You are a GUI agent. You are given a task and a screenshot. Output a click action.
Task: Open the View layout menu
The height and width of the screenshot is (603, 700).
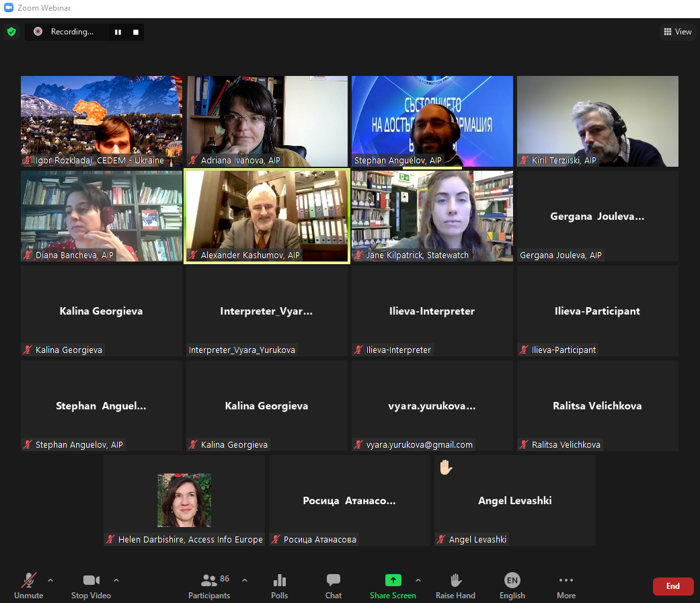pos(677,32)
